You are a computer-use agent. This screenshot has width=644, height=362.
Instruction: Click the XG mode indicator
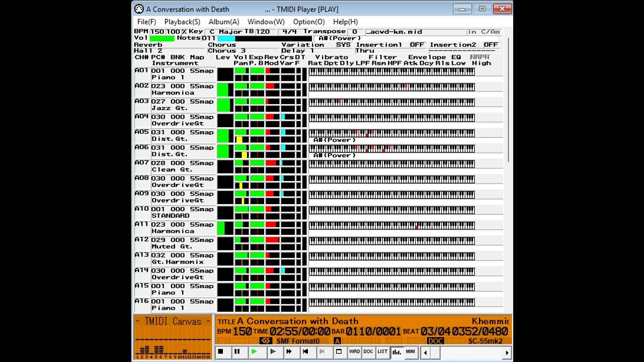(x=224, y=341)
